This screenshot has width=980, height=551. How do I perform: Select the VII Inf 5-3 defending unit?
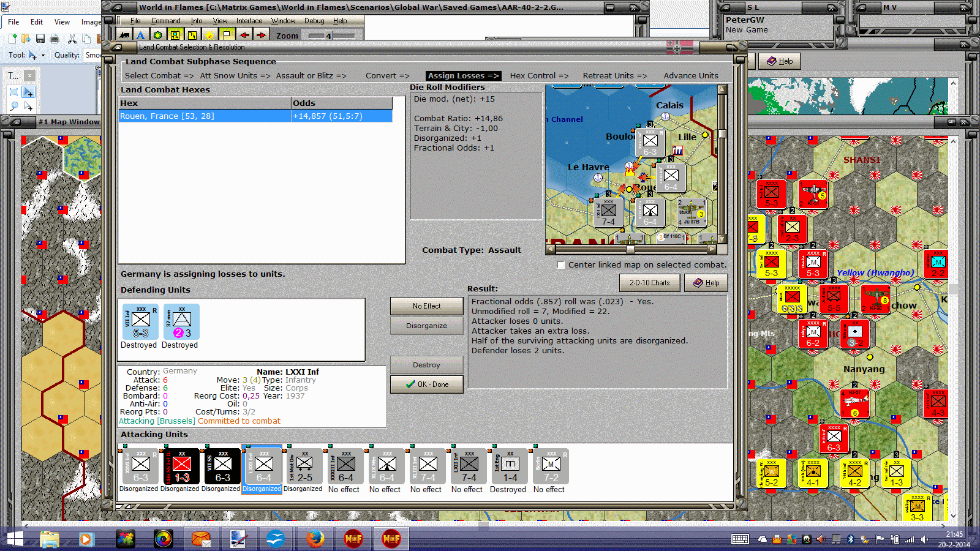(140, 322)
